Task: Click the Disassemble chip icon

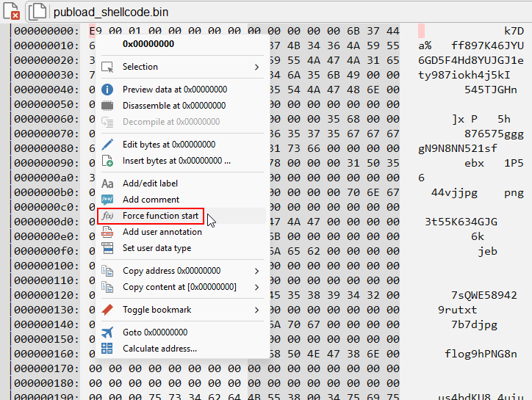Action: click(x=107, y=106)
